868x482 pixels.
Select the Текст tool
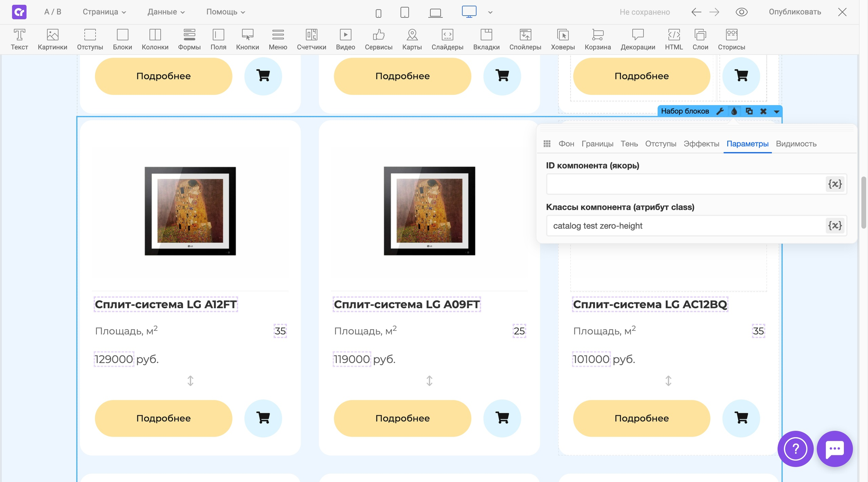pyautogui.click(x=19, y=39)
